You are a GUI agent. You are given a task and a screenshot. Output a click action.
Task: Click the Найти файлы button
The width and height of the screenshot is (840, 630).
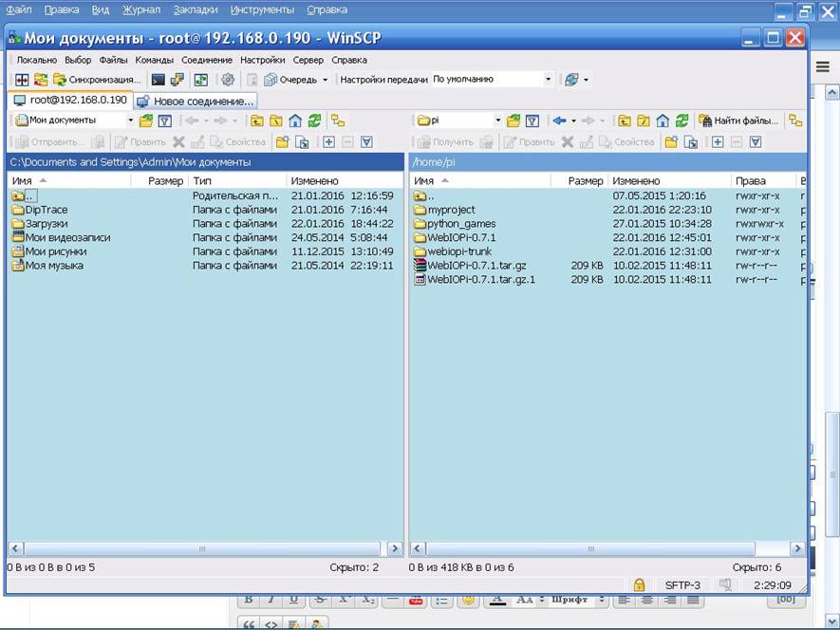738,120
